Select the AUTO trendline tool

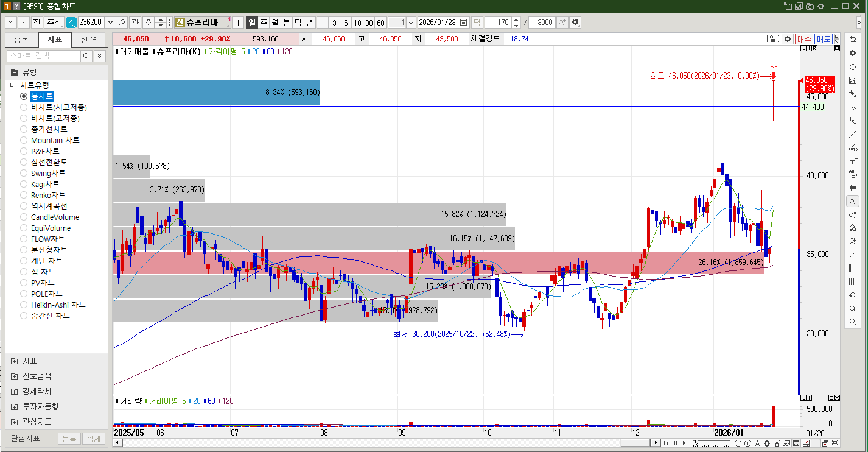[853, 147]
